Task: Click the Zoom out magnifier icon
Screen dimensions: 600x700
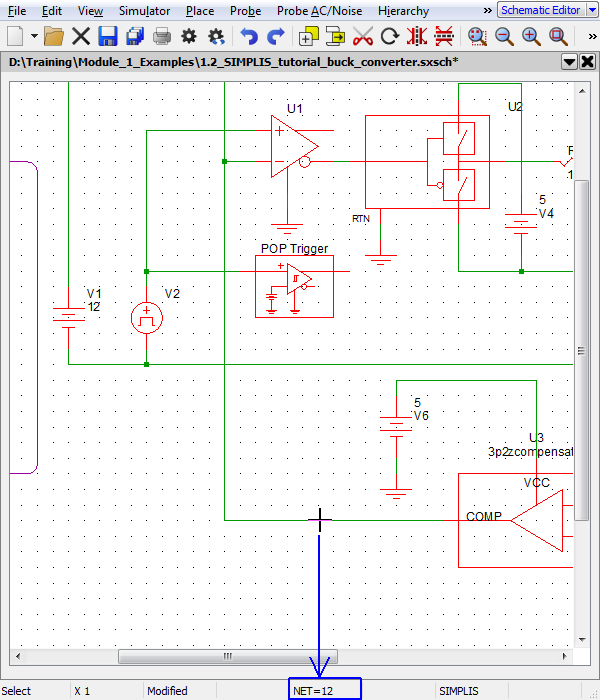Action: (504, 37)
